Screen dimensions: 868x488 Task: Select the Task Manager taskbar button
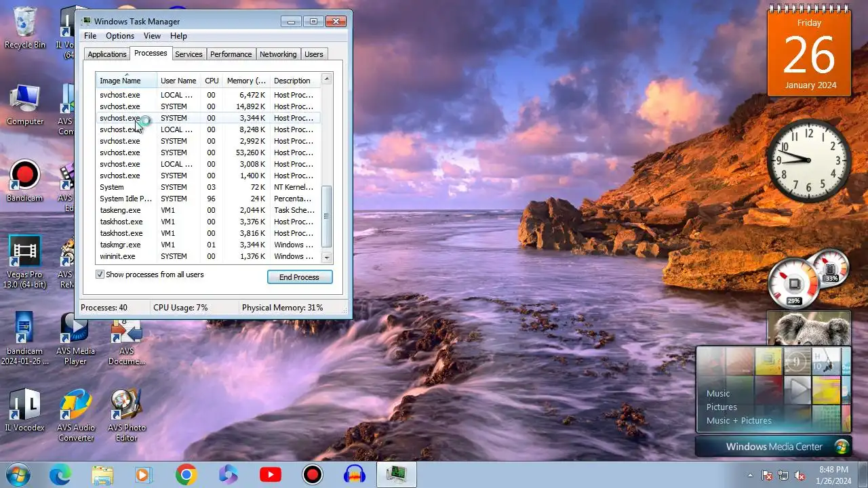397,474
